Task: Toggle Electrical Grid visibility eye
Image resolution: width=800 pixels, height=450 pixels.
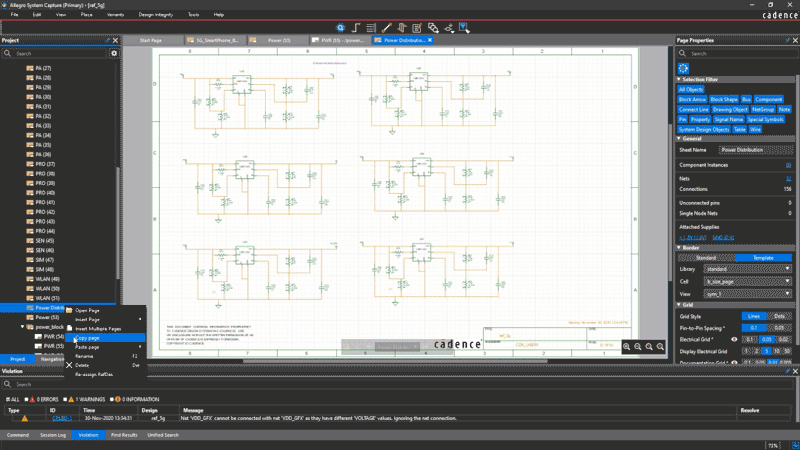Action: (x=734, y=339)
